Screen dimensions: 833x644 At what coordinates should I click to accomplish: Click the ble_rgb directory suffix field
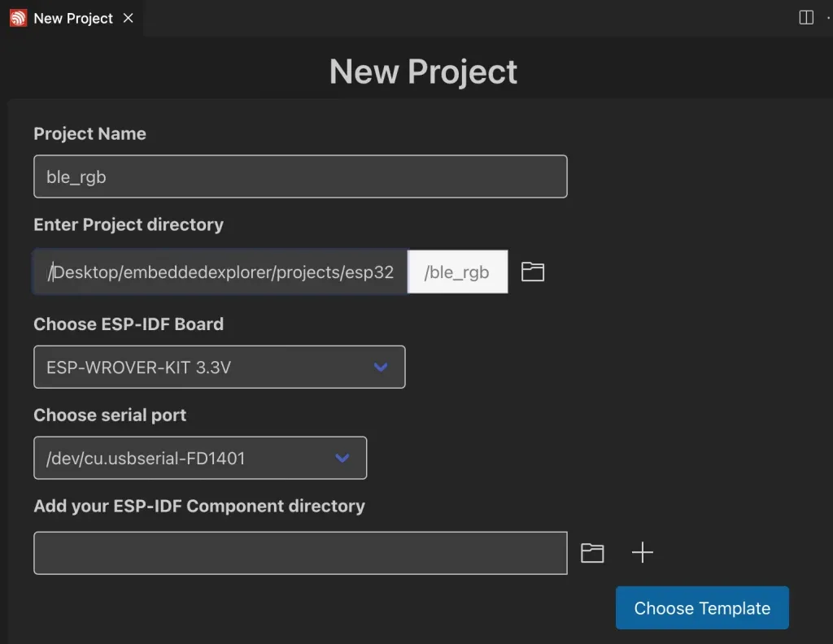pyautogui.click(x=457, y=272)
